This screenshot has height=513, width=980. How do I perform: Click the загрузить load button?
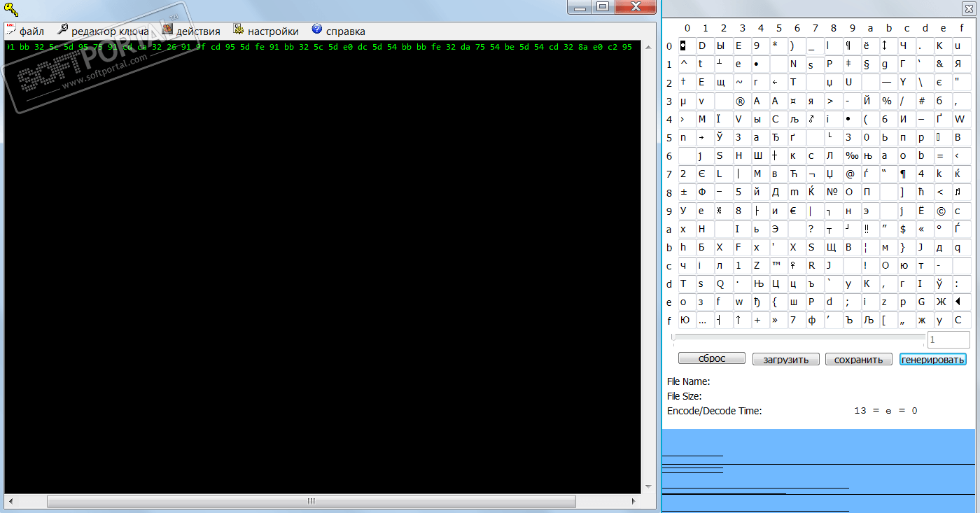pyautogui.click(x=785, y=359)
